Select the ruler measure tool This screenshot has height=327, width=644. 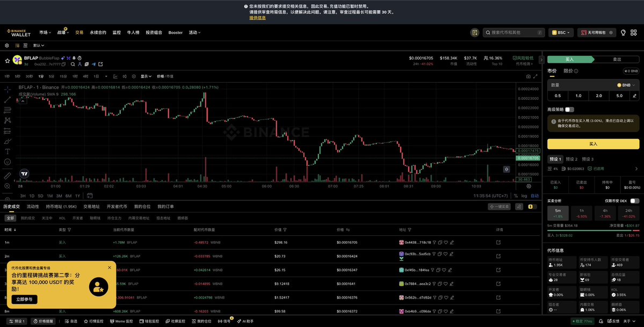pos(8,176)
